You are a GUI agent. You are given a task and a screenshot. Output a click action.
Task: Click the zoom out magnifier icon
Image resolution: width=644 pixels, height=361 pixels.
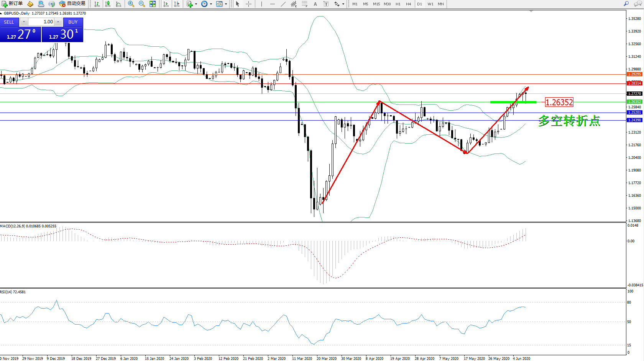click(141, 4)
